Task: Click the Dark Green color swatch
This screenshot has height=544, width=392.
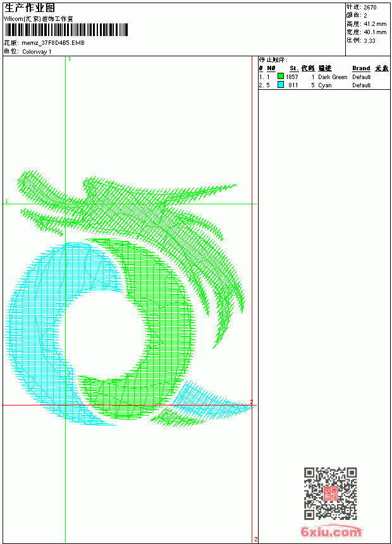Action: (281, 77)
